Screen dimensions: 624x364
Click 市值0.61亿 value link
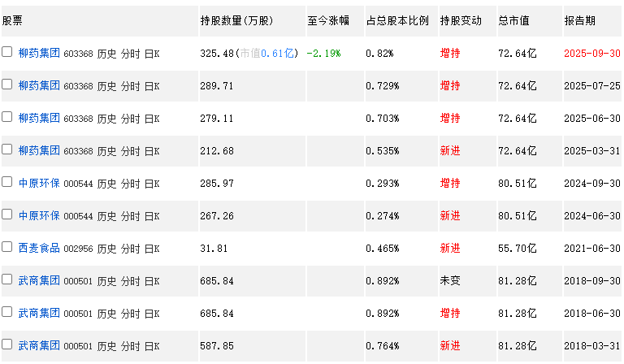pyautogui.click(x=267, y=53)
